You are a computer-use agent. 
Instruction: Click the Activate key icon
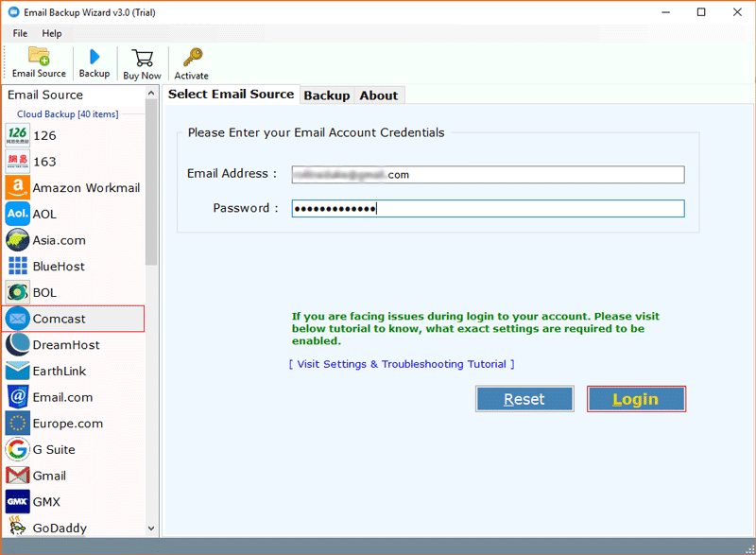[x=193, y=58]
